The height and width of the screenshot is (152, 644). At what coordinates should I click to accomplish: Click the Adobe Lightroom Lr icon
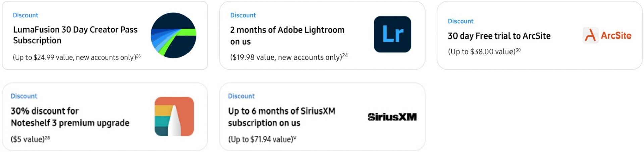pyautogui.click(x=392, y=34)
